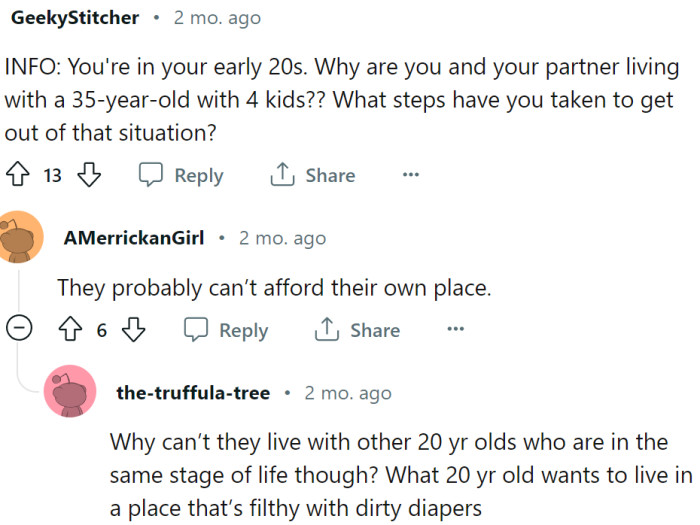Downvote AMerrickanGirl's comment
700x525 pixels.
click(134, 330)
